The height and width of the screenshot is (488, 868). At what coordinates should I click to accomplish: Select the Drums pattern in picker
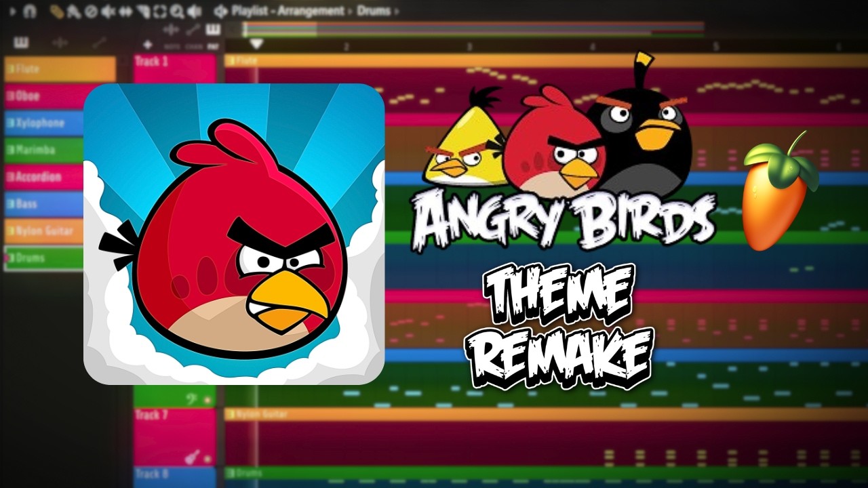(44, 258)
